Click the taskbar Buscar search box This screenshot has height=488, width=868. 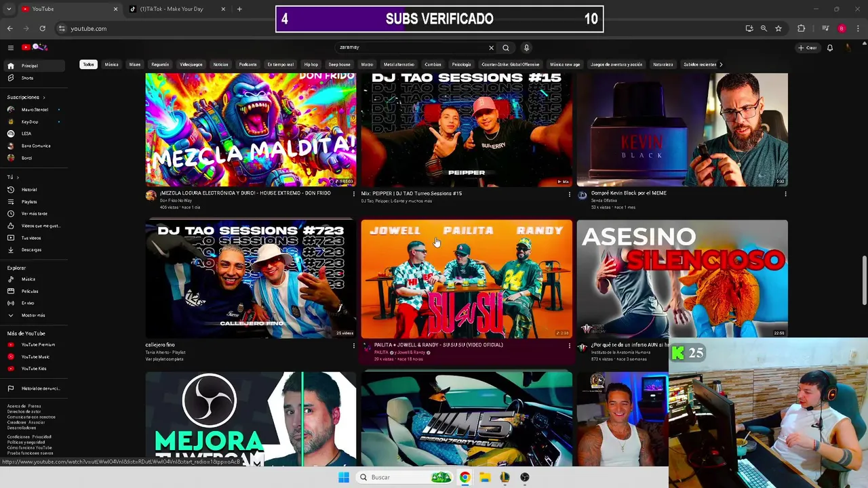[405, 477]
